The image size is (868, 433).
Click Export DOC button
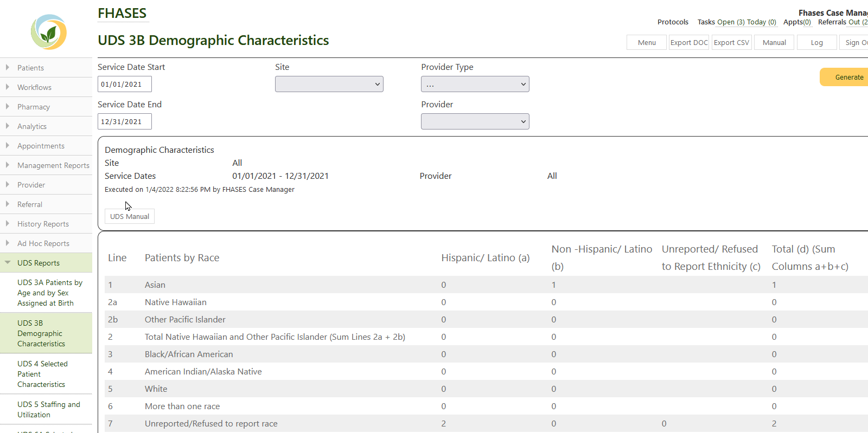click(x=689, y=42)
